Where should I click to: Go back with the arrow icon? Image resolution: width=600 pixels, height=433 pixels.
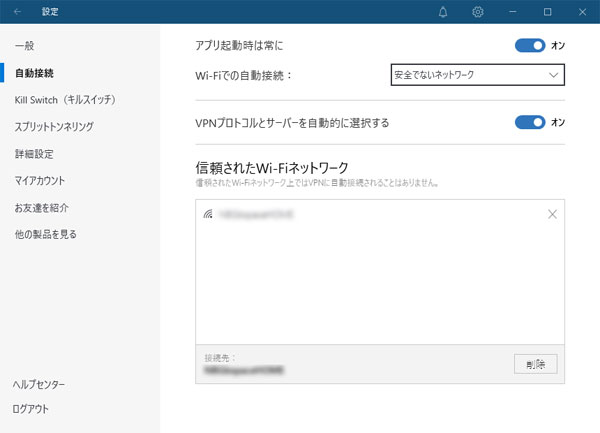tap(17, 12)
